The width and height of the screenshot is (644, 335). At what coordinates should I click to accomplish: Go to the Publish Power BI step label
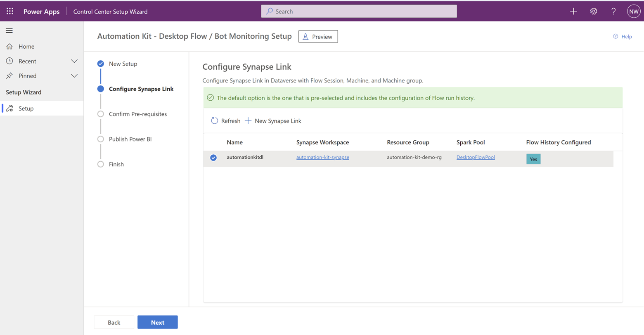tap(130, 139)
